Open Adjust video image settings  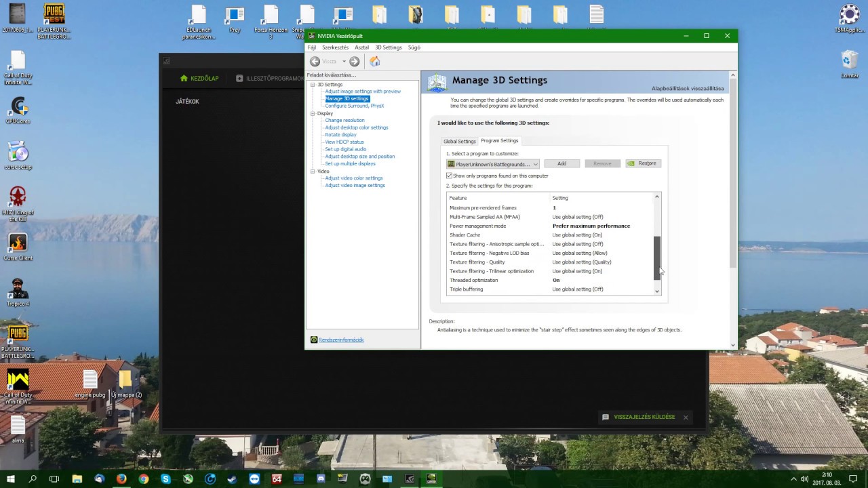355,186
